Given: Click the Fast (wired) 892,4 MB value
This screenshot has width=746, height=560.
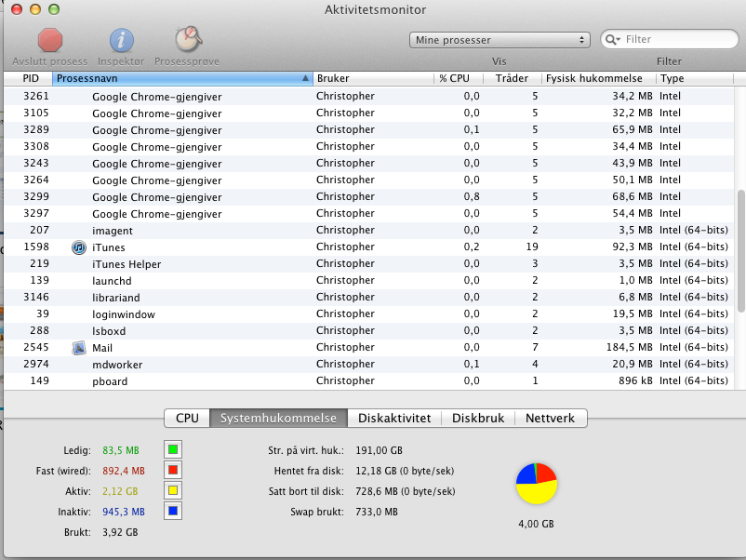Looking at the screenshot, I should [124, 471].
